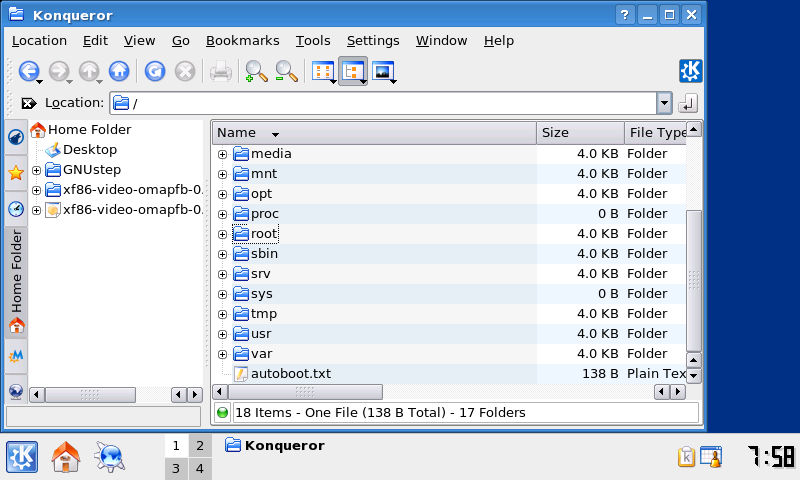Image resolution: width=800 pixels, height=480 pixels.
Task: Click the Back navigation arrow icon
Action: (28, 71)
